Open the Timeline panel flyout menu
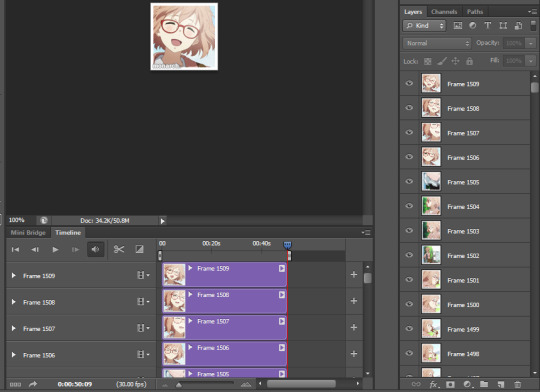This screenshot has height=392, width=540. pyautogui.click(x=366, y=233)
